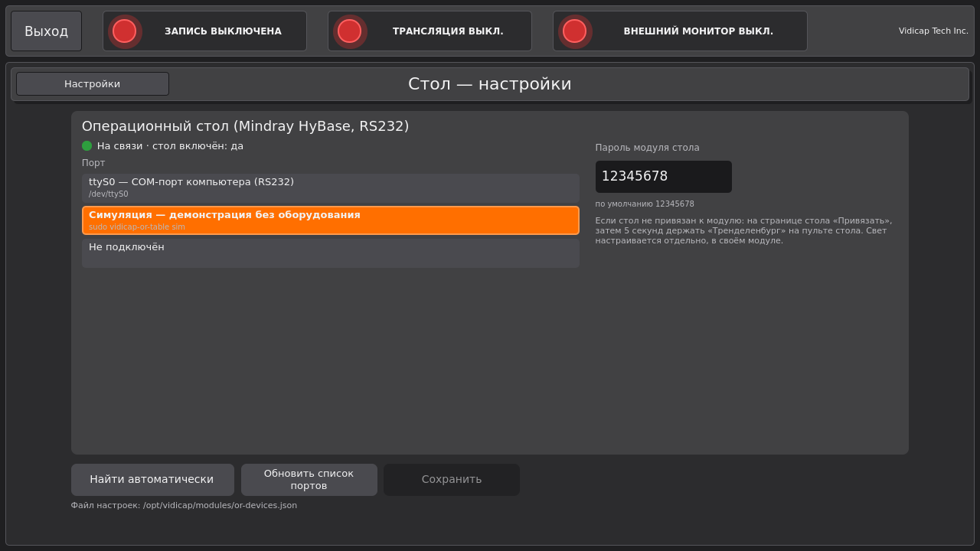Click the Операционный стол (Mindray HyBase, RS232) heading
The height and width of the screenshot is (551, 980).
click(246, 126)
